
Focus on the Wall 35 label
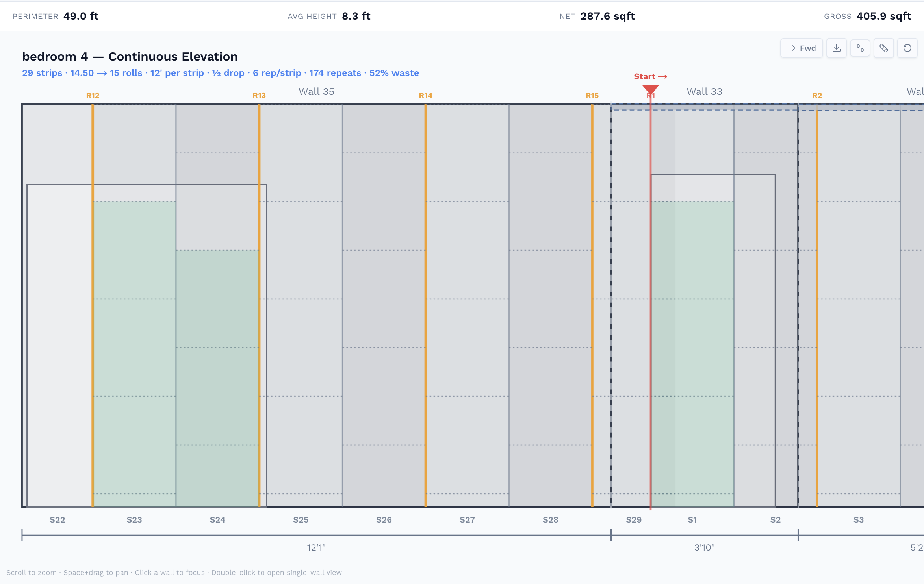[316, 92]
